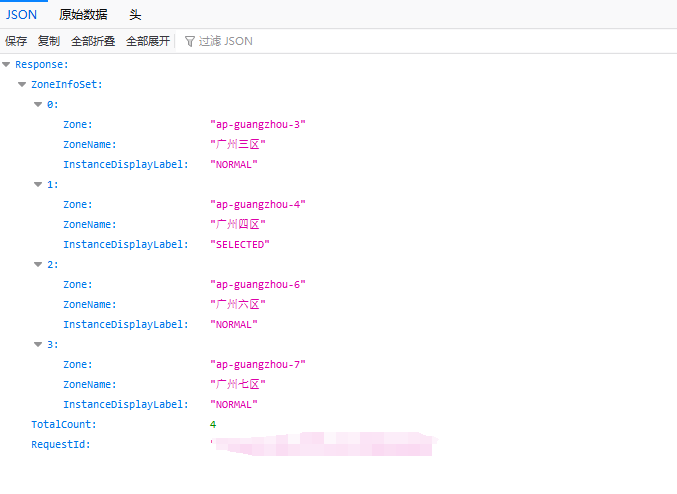
Task: Click the 复制 copy button
Action: point(49,41)
